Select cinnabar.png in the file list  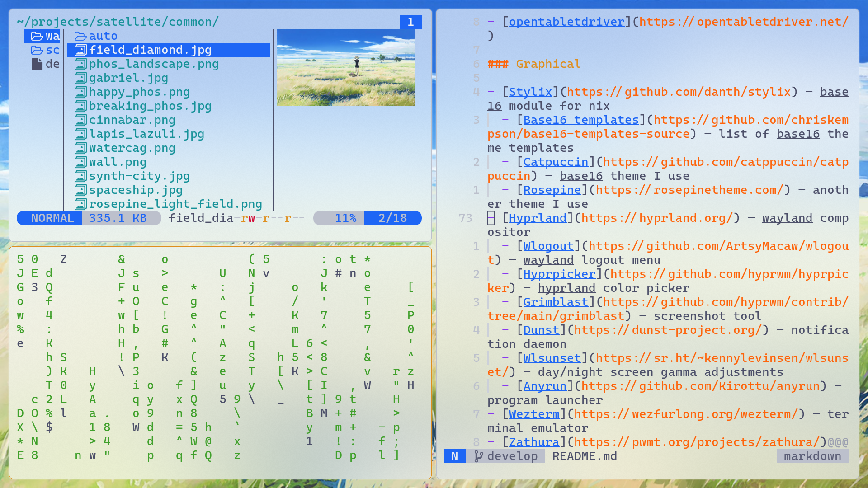click(132, 120)
